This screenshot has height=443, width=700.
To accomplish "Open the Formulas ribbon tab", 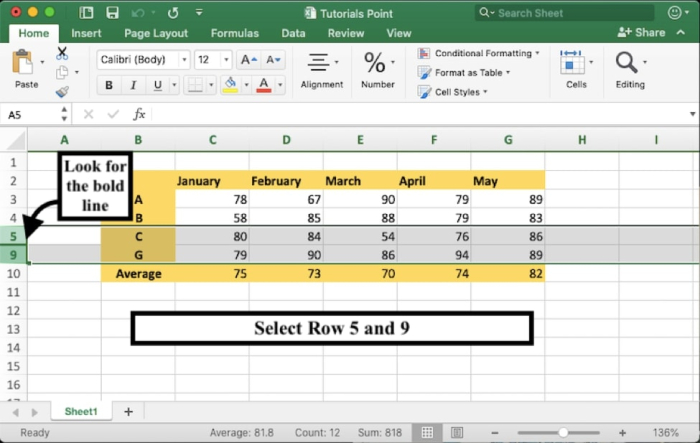I will click(x=235, y=33).
